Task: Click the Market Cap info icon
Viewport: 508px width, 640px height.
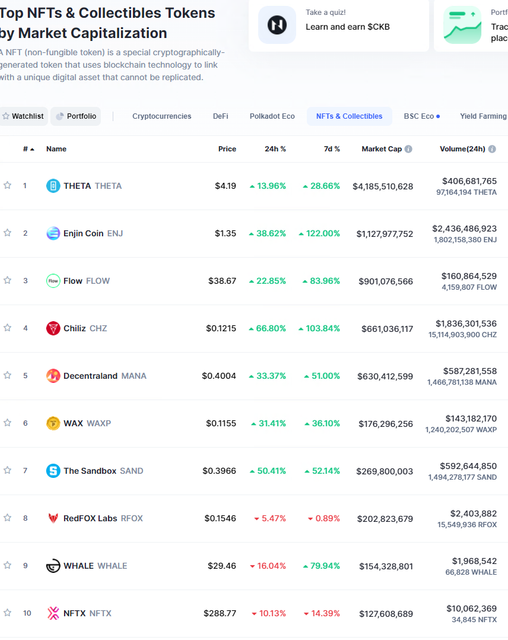Action: click(408, 149)
